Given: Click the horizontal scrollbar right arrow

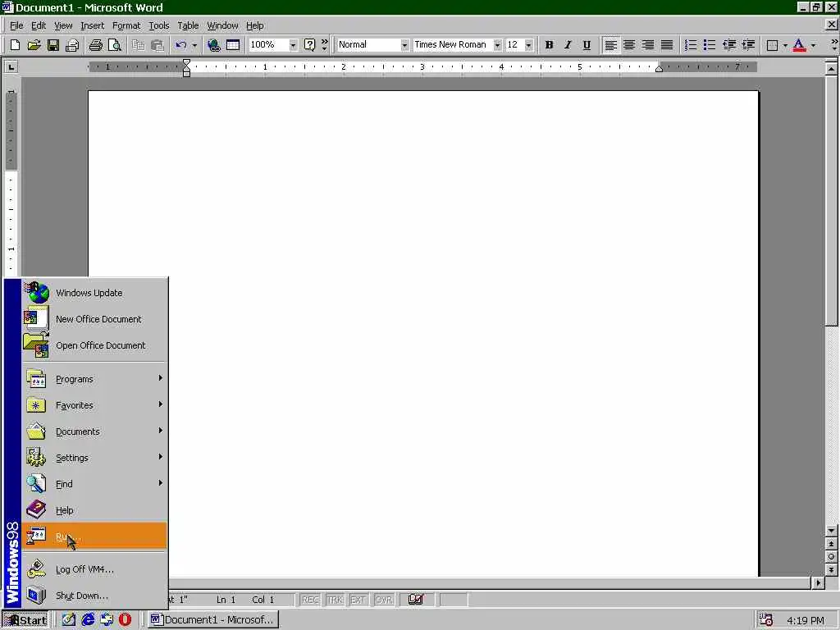Looking at the screenshot, I should coord(818,582).
